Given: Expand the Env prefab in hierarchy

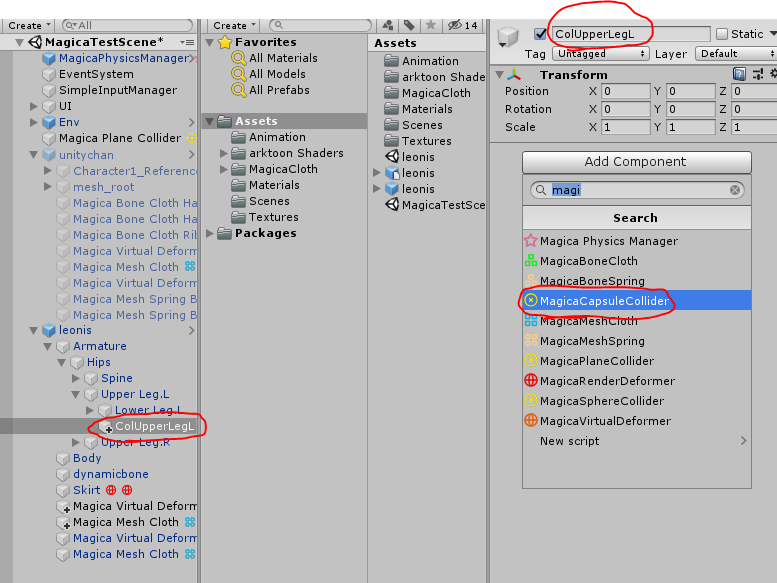Looking at the screenshot, I should 33,122.
